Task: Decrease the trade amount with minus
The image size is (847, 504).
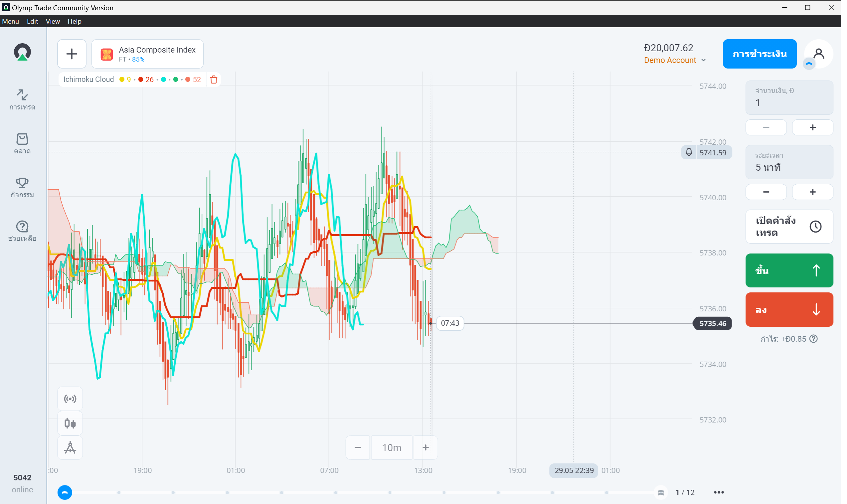Action: (x=766, y=127)
